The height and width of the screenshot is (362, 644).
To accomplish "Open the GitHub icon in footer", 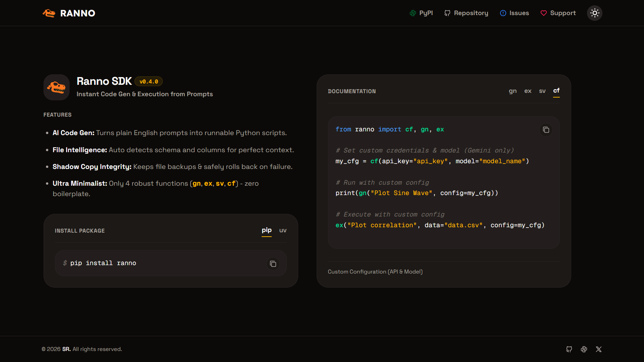I will tap(569, 349).
